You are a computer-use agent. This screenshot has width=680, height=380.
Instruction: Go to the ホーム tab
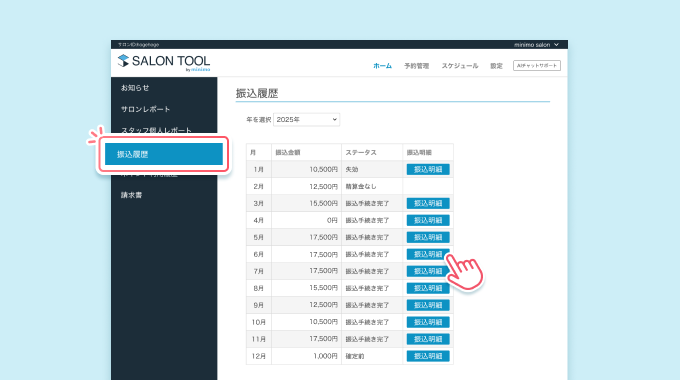click(382, 66)
